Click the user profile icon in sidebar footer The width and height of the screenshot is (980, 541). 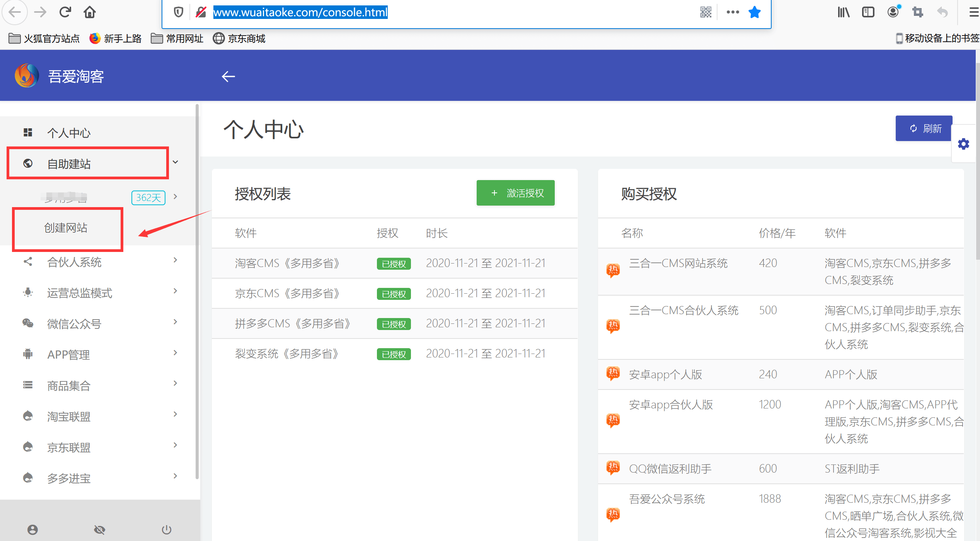[x=32, y=529]
